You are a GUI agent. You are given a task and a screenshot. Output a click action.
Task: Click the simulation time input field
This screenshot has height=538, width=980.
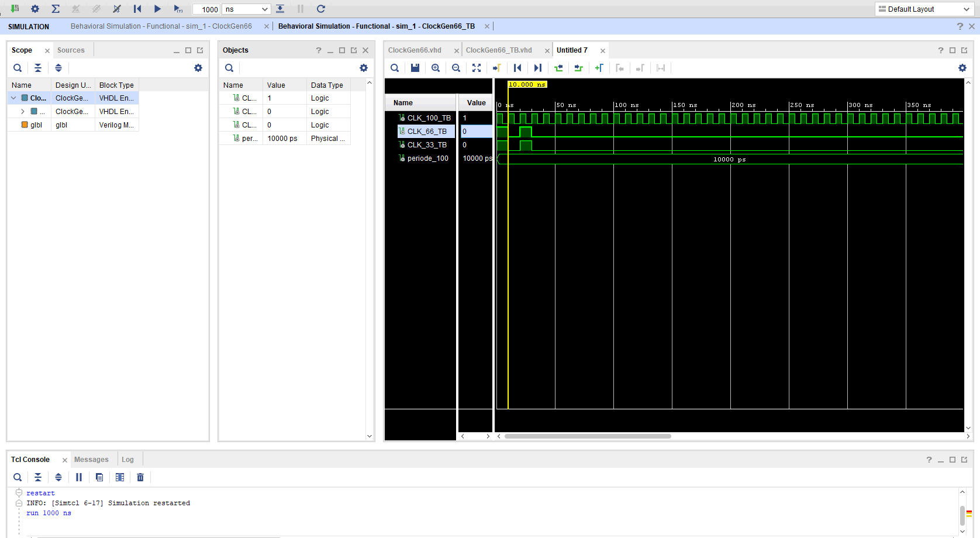[x=206, y=9]
